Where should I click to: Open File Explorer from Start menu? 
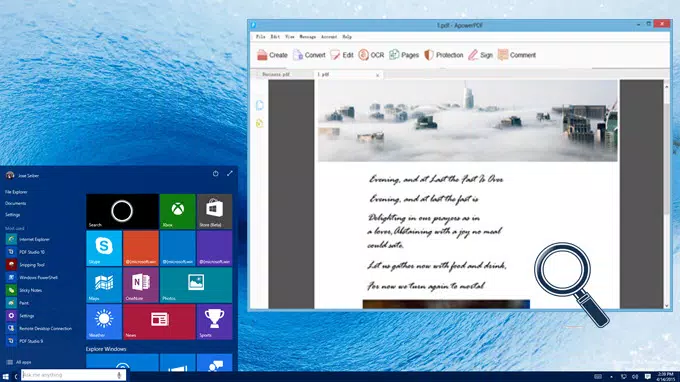(16, 192)
